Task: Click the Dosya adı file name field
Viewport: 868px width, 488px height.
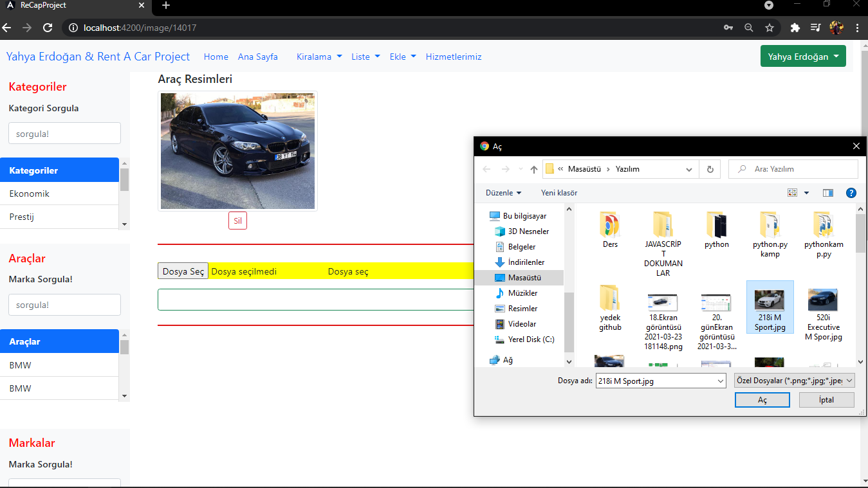Action: (656, 380)
